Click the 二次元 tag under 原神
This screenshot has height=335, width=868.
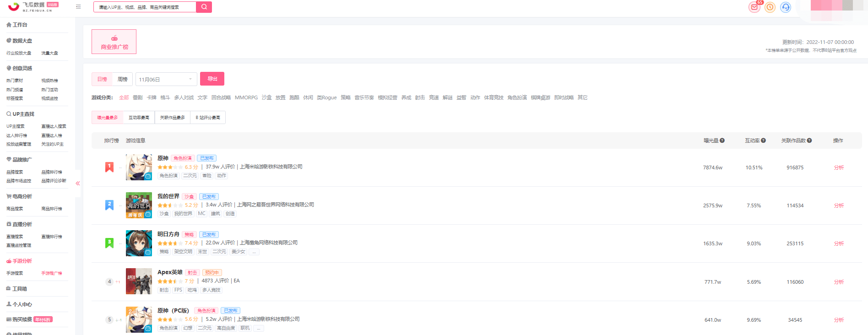(x=190, y=176)
